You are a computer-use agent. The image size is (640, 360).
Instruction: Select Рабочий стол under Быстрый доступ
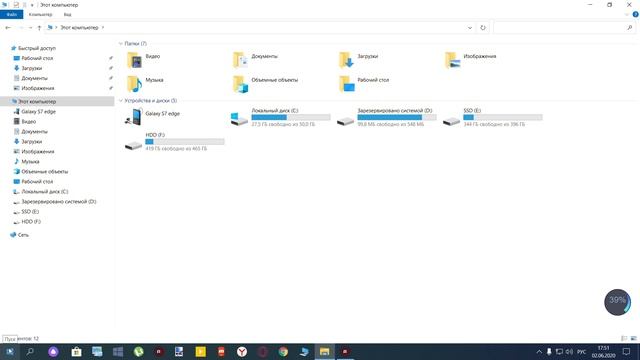37,58
